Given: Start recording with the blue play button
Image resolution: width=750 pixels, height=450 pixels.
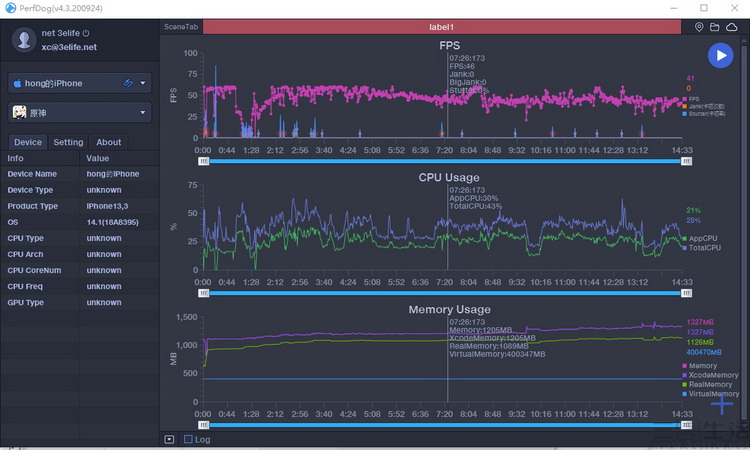Looking at the screenshot, I should tap(720, 55).
